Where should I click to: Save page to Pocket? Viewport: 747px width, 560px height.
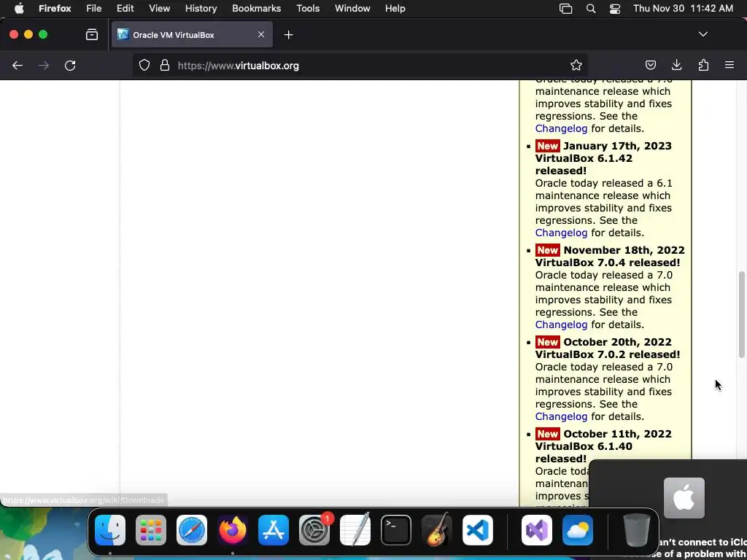[650, 66]
